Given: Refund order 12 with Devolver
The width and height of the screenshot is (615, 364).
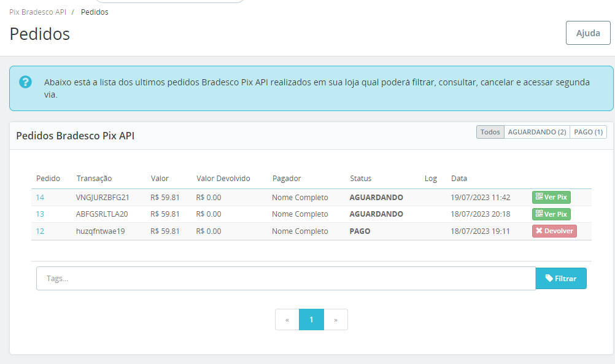Looking at the screenshot, I should [554, 231].
